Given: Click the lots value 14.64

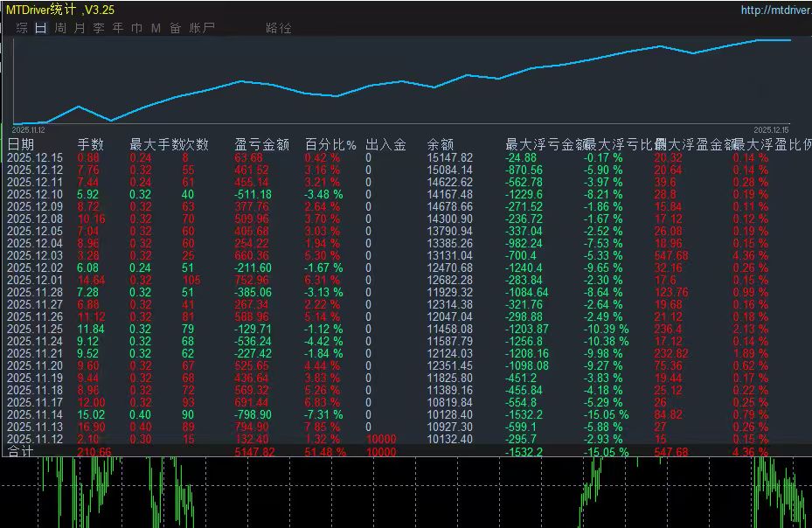Looking at the screenshot, I should point(91,280).
